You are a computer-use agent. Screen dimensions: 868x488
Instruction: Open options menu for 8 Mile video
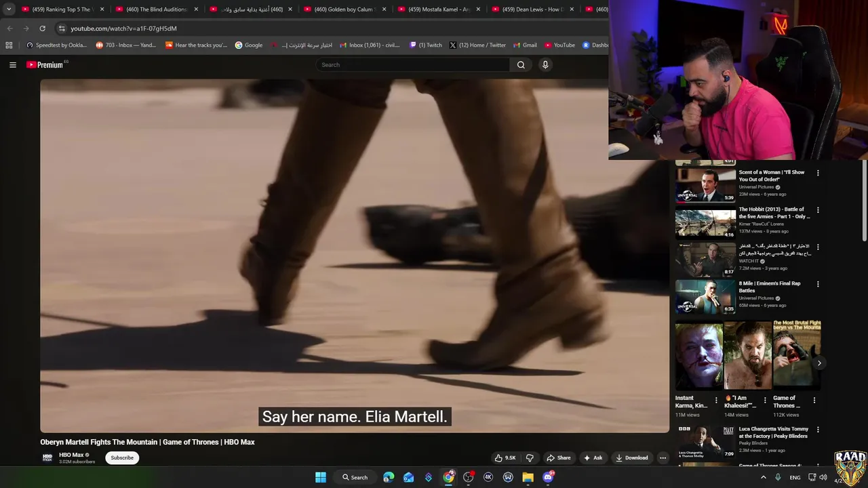pyautogui.click(x=818, y=284)
